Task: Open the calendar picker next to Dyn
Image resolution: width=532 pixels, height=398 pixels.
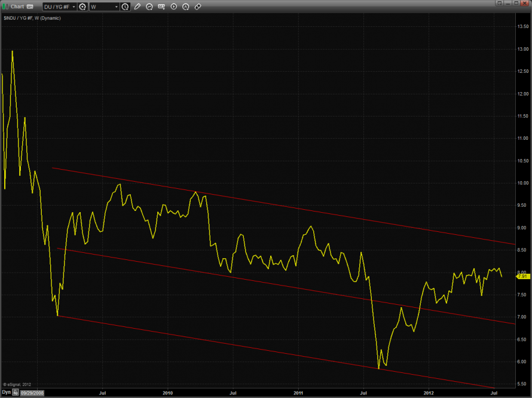Action: (16, 393)
